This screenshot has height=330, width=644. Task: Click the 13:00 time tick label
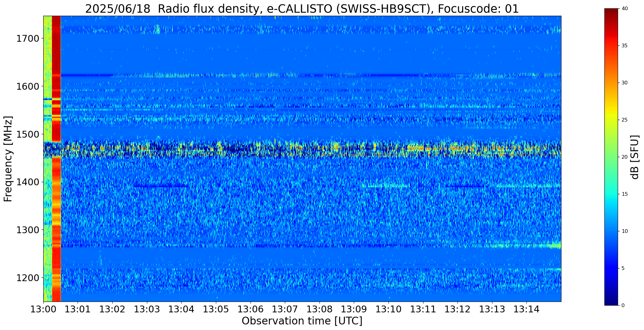[x=43, y=309]
